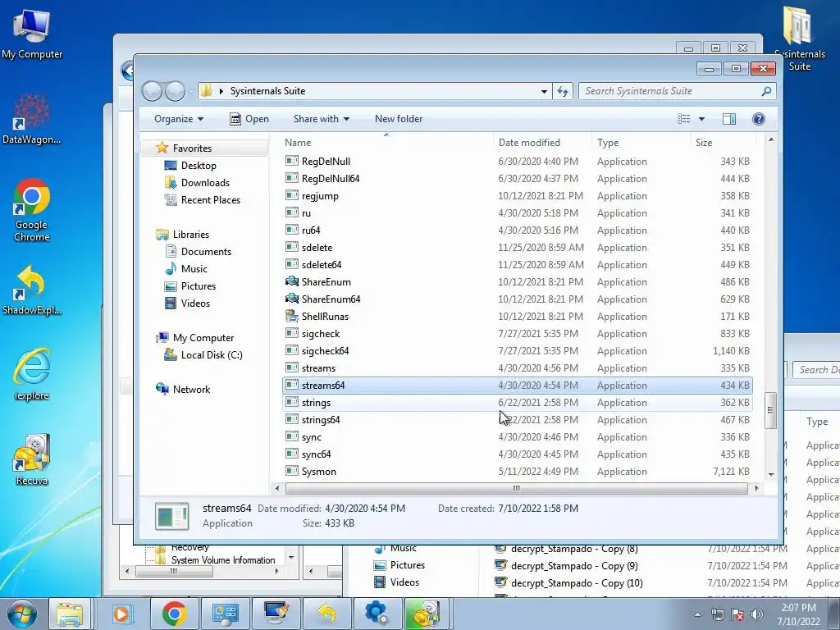The width and height of the screenshot is (840, 630).
Task: Click the Back navigation button
Action: point(152,91)
